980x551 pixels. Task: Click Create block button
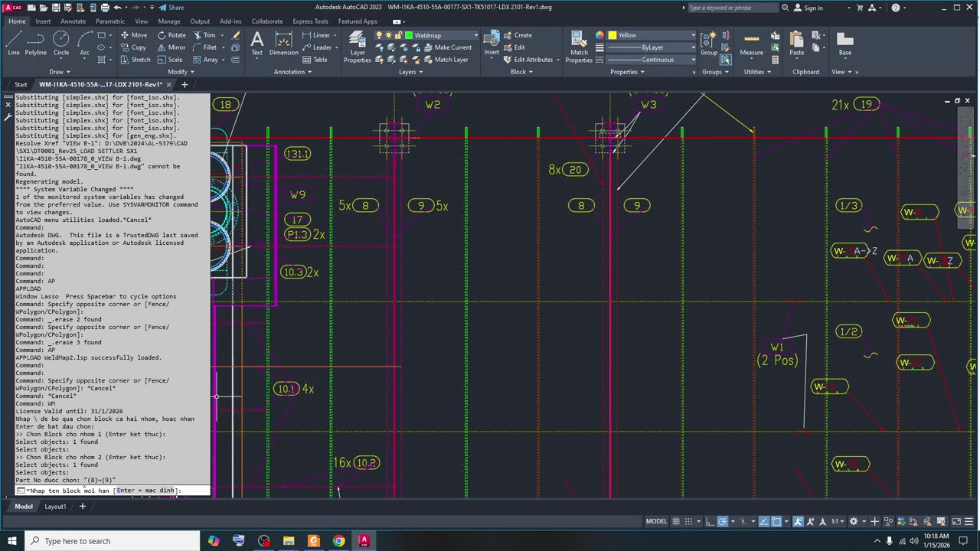(518, 35)
